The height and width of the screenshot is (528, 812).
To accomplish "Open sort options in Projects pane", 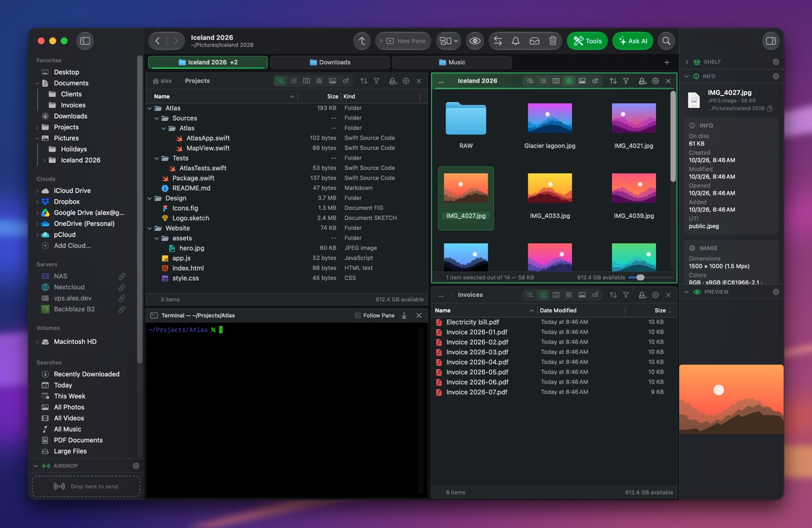I will 364,81.
